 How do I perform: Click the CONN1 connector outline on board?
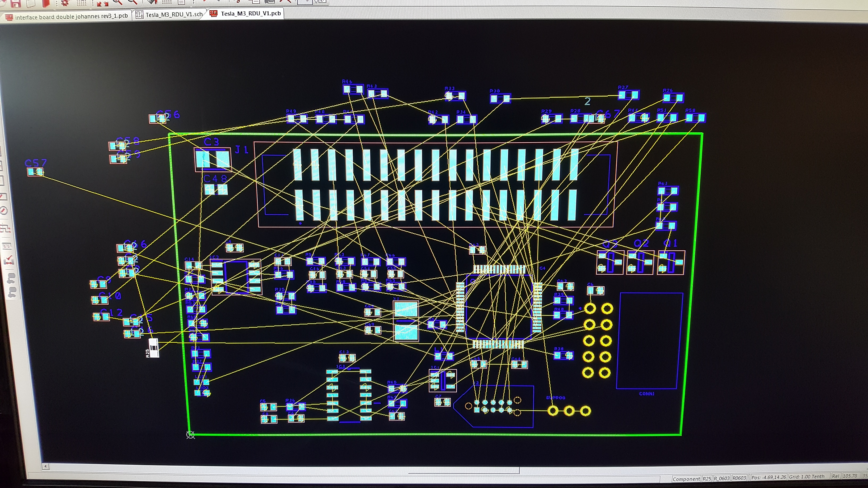pos(649,340)
